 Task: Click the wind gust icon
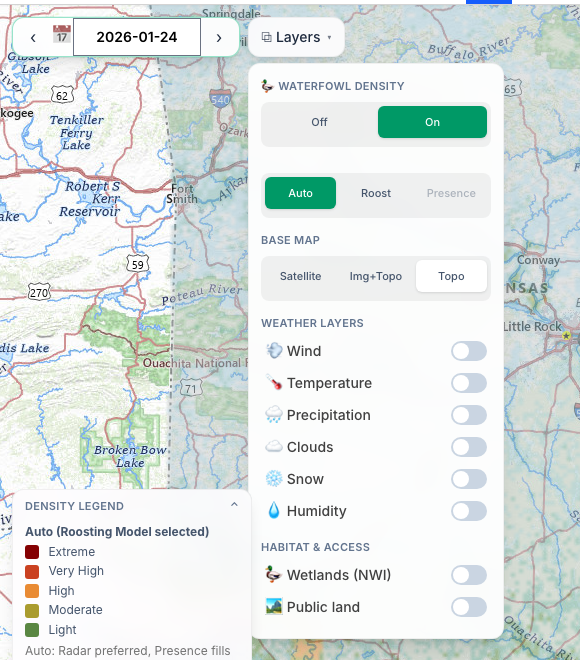tap(274, 351)
